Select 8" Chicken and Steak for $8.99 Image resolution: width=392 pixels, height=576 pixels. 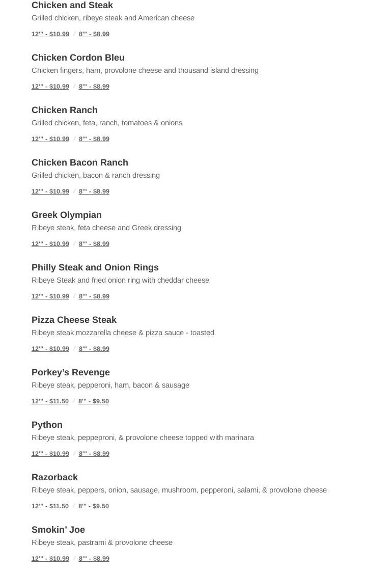point(94,34)
